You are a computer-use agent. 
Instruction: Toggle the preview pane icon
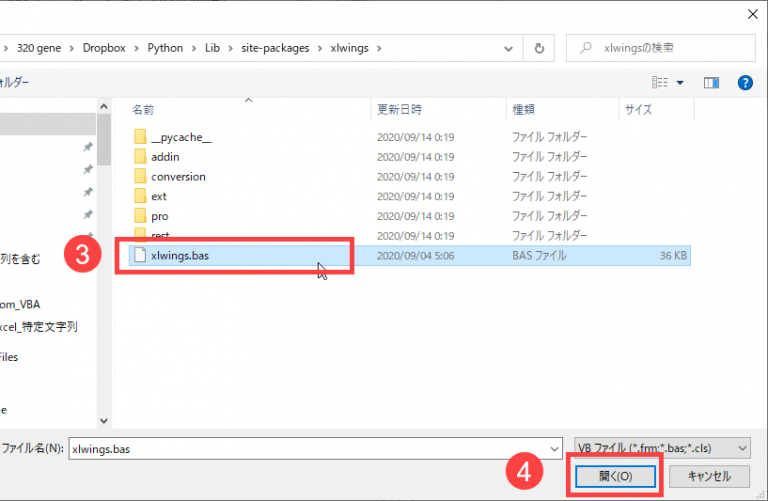tap(711, 83)
